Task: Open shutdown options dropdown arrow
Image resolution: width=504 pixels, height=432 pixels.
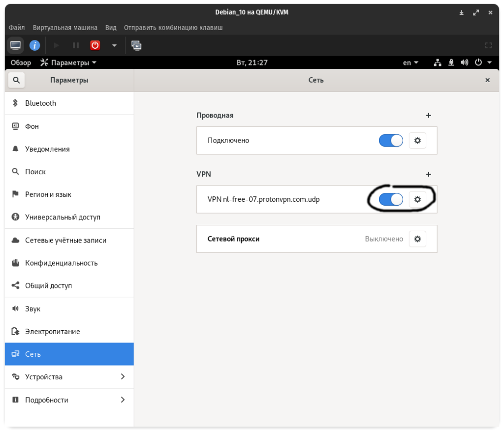Action: click(114, 45)
